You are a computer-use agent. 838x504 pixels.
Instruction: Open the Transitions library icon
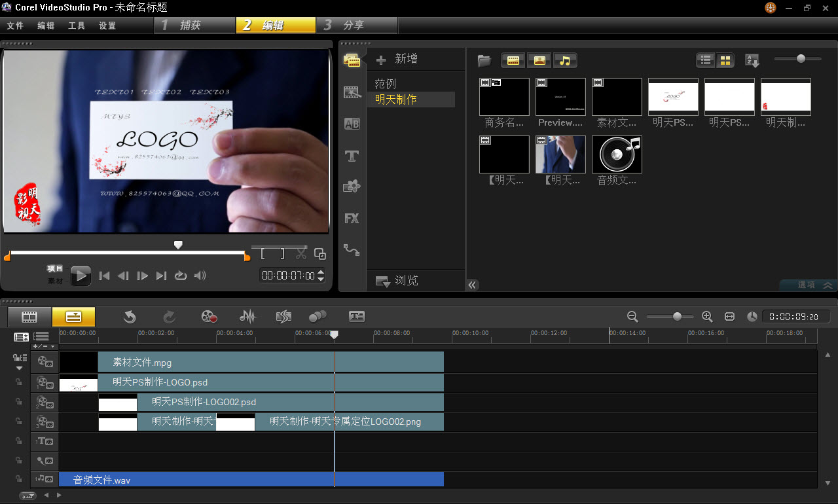[352, 92]
